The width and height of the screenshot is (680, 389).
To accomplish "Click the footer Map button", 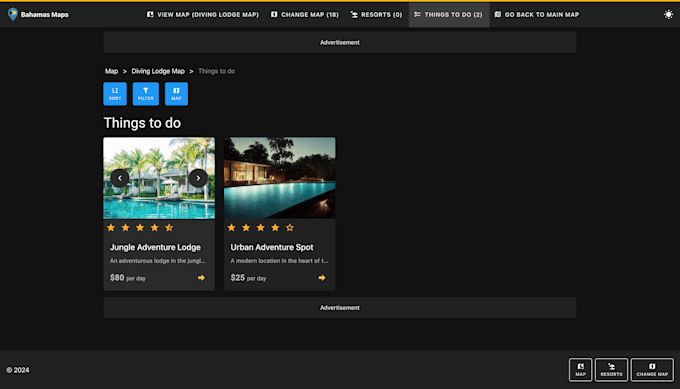I will [x=580, y=369].
